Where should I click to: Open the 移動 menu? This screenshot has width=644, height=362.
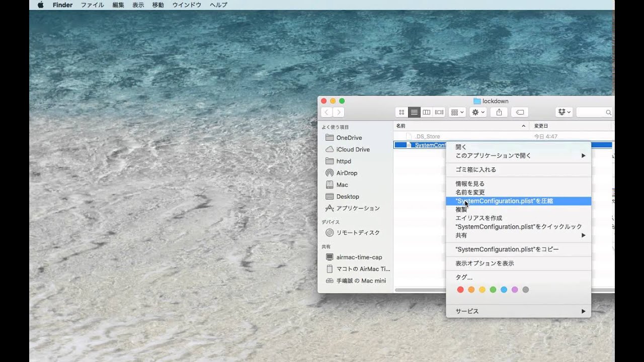click(x=158, y=5)
